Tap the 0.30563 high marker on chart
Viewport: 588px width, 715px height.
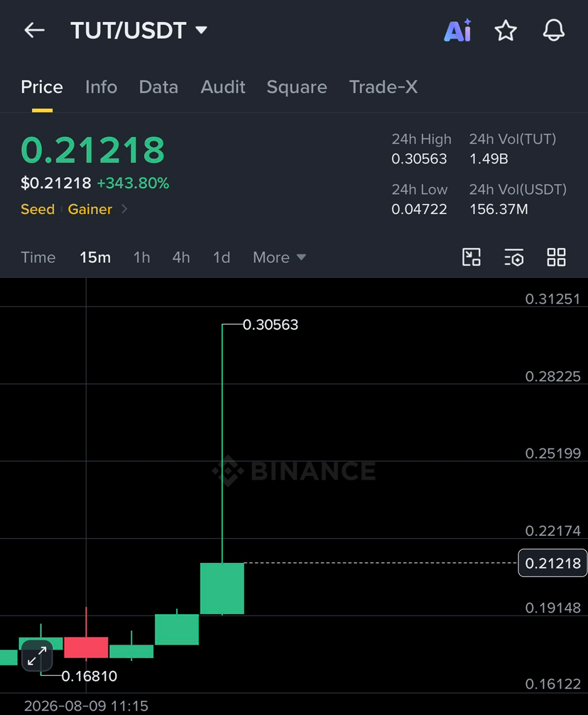[270, 325]
